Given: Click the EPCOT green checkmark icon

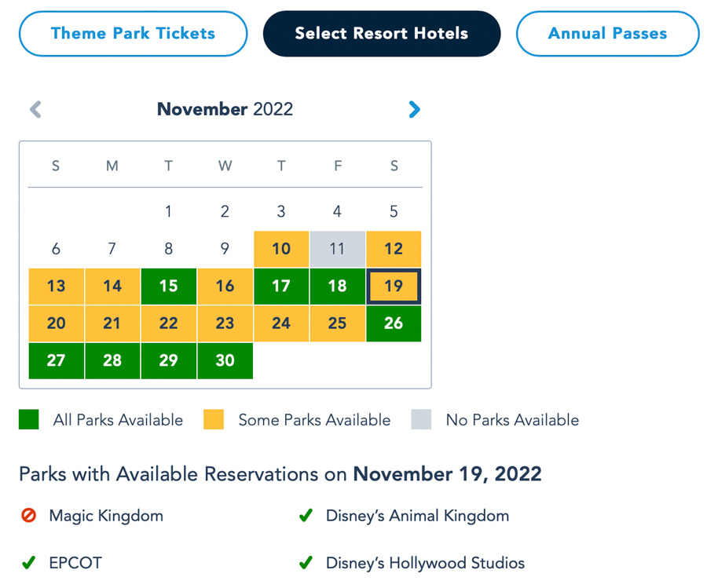Looking at the screenshot, I should (29, 562).
